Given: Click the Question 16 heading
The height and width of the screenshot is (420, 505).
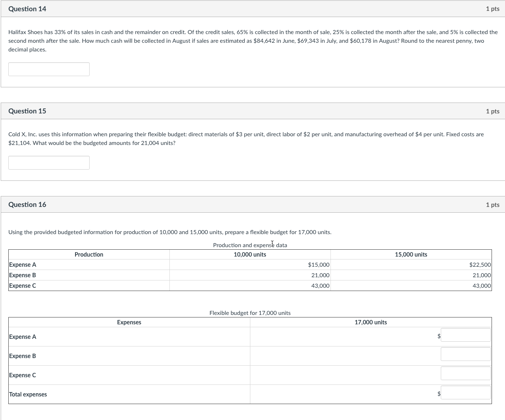Looking at the screenshot, I should 27,205.
